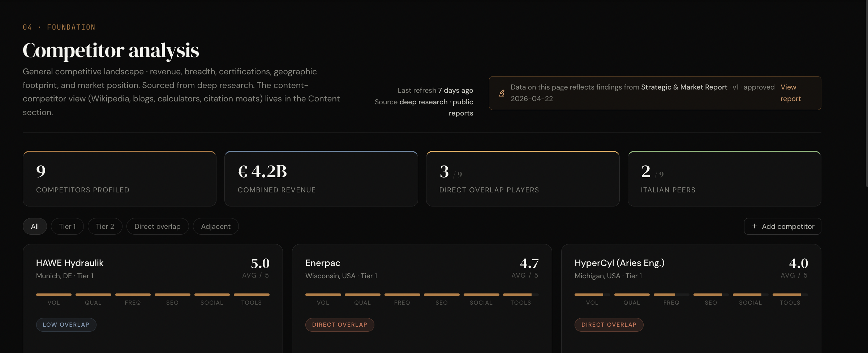Open the Competitors Profiled stat card
The height and width of the screenshot is (353, 868).
120,179
